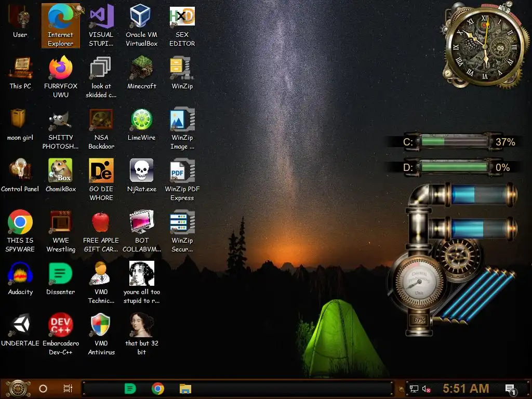Launch LimeWire

[141, 125]
